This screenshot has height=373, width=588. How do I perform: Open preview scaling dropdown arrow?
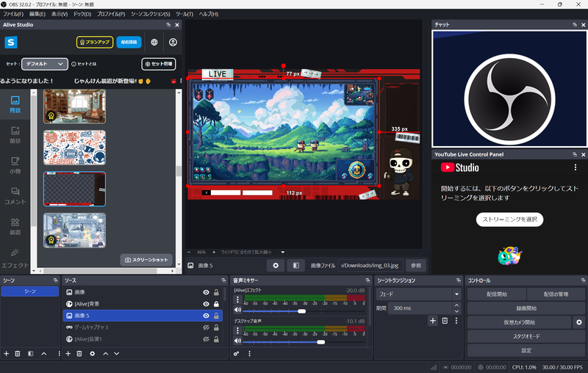(283, 252)
